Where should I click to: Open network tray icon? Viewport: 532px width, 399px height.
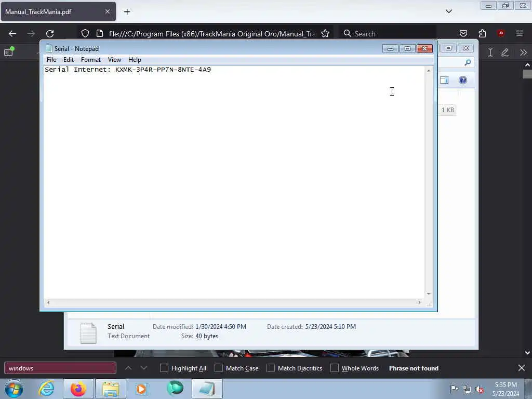tap(467, 389)
